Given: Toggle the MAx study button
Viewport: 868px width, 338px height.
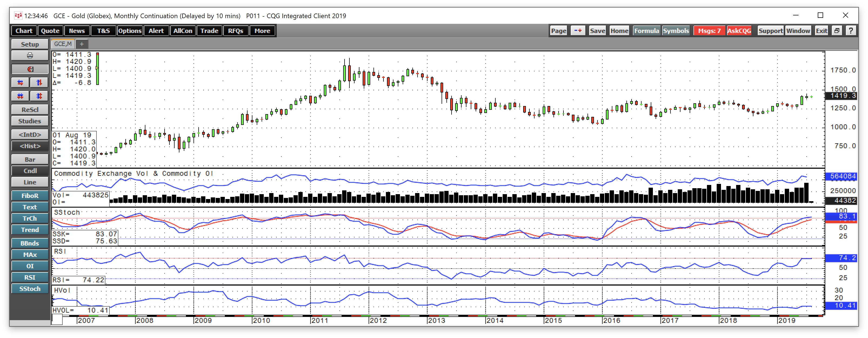Looking at the screenshot, I should (x=30, y=255).
